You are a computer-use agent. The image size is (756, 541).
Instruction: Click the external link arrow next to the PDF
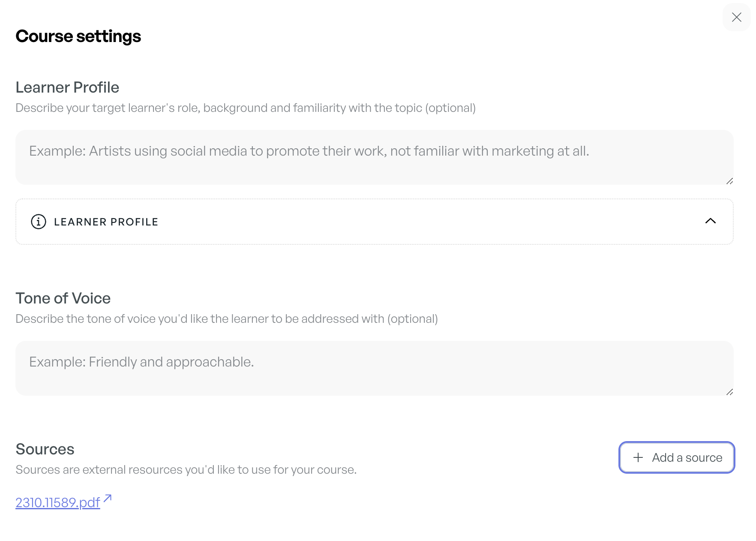(x=108, y=498)
